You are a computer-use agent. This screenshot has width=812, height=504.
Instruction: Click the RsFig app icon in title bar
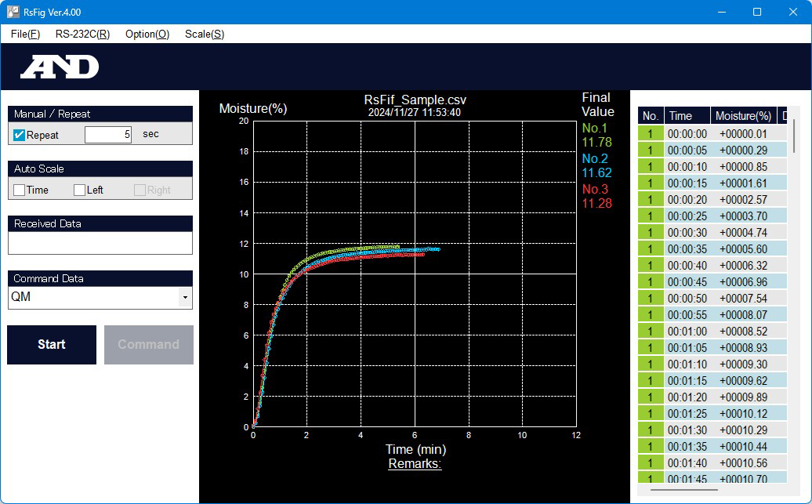(13, 12)
